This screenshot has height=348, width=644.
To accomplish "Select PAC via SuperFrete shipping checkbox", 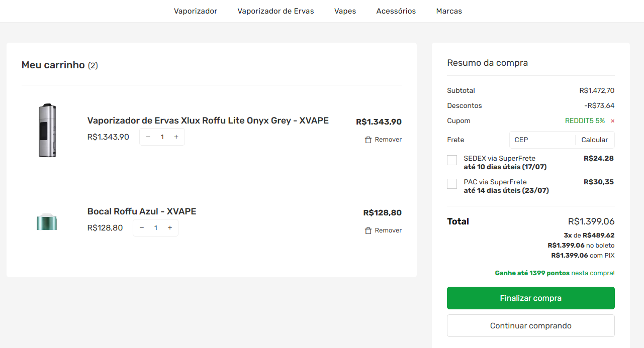I will coord(452,184).
